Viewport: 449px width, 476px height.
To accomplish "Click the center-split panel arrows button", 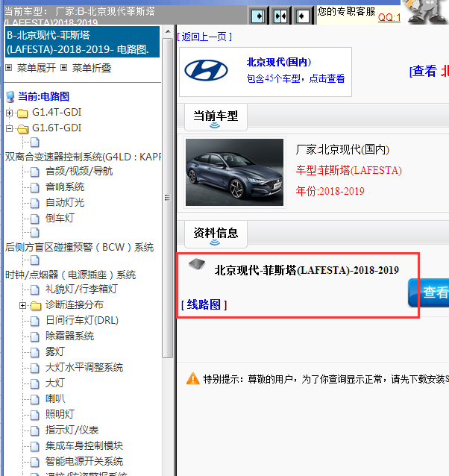I will (280, 16).
